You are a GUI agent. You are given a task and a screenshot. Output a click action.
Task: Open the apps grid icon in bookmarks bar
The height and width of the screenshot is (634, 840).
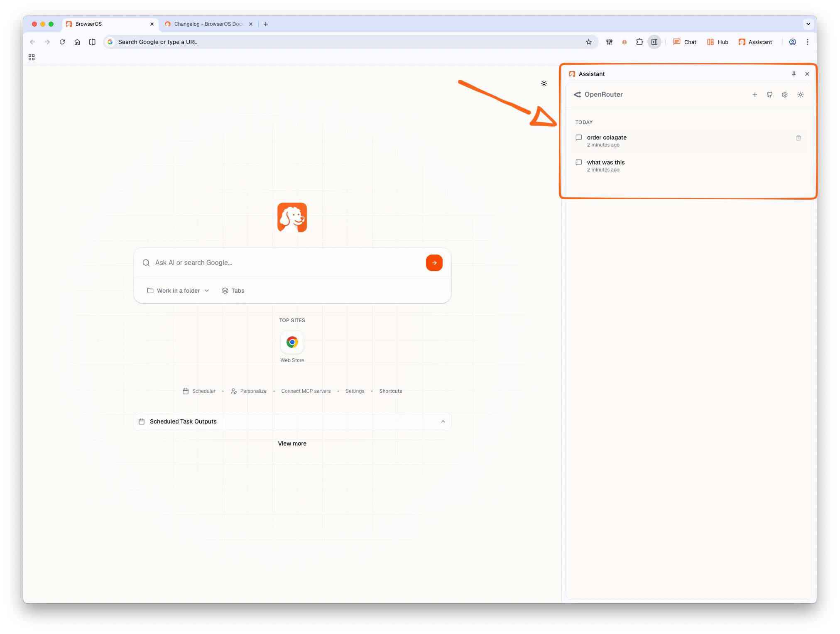pos(32,57)
